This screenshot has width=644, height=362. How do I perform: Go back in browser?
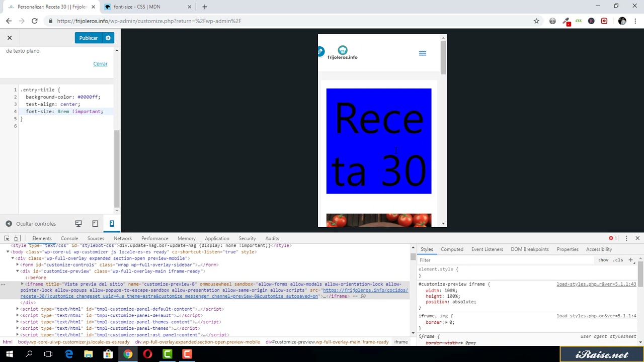tap(9, 21)
